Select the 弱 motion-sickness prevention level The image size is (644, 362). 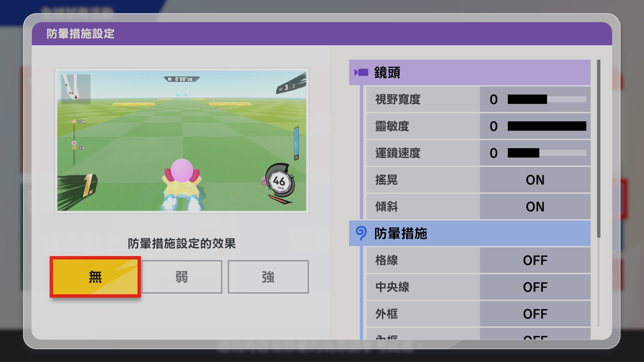(181, 277)
